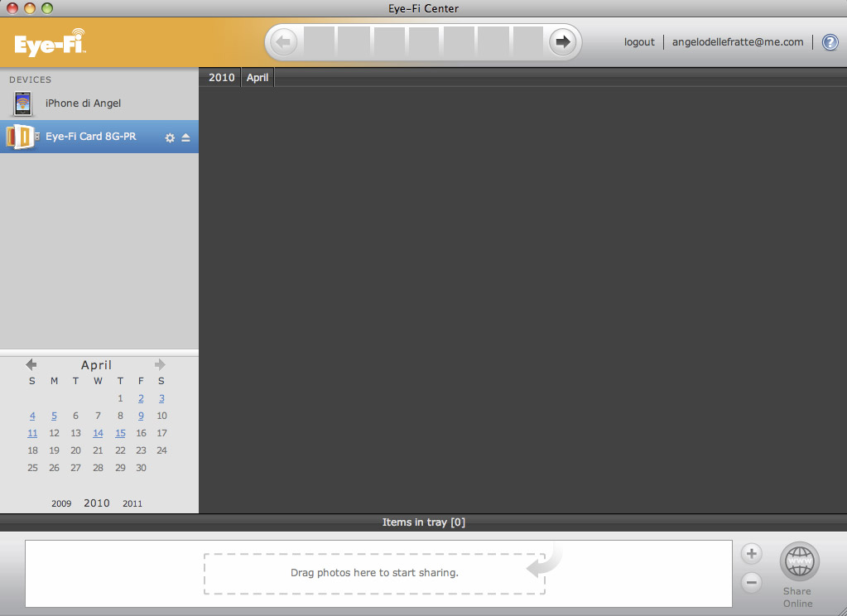This screenshot has width=847, height=616.
Task: Click the Eye-Fi Card device icon
Action: pyautogui.click(x=21, y=137)
